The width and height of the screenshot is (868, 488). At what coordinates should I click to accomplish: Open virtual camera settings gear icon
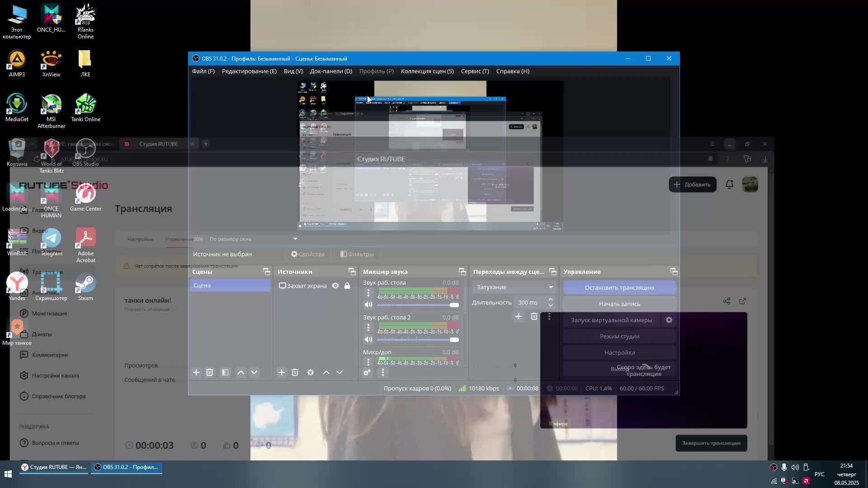click(x=669, y=320)
